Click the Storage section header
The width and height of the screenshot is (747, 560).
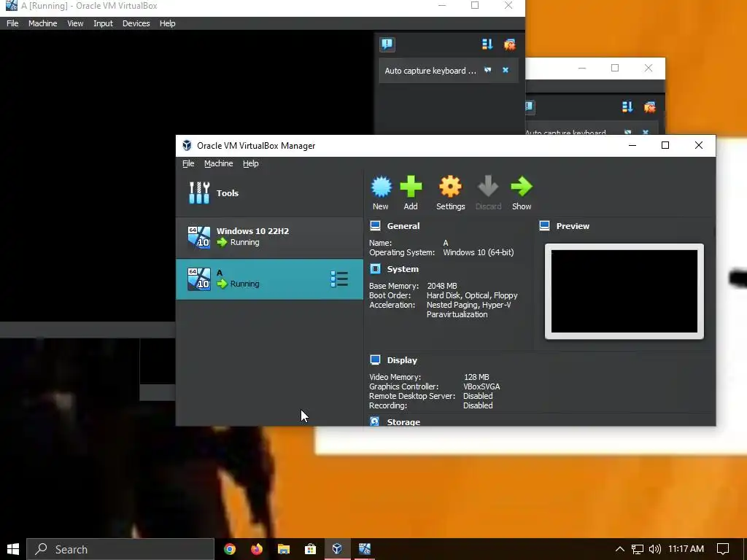[x=403, y=422]
